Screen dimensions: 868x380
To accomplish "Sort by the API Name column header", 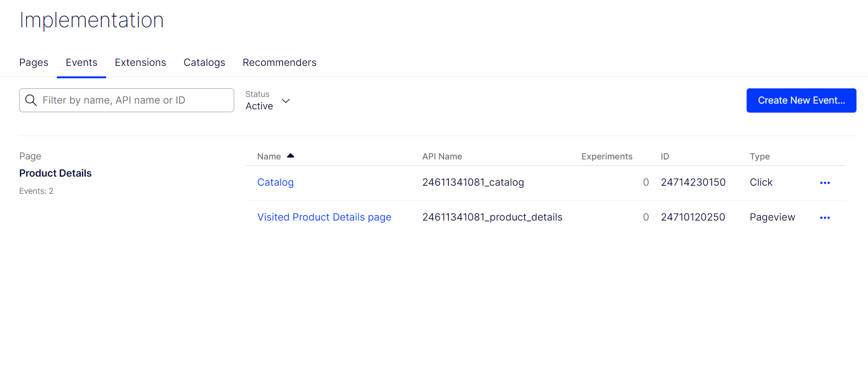I will coord(442,157).
